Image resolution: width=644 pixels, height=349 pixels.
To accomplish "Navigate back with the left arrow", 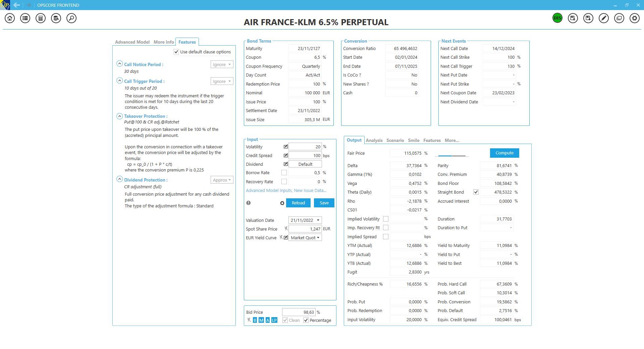I will [16, 5].
